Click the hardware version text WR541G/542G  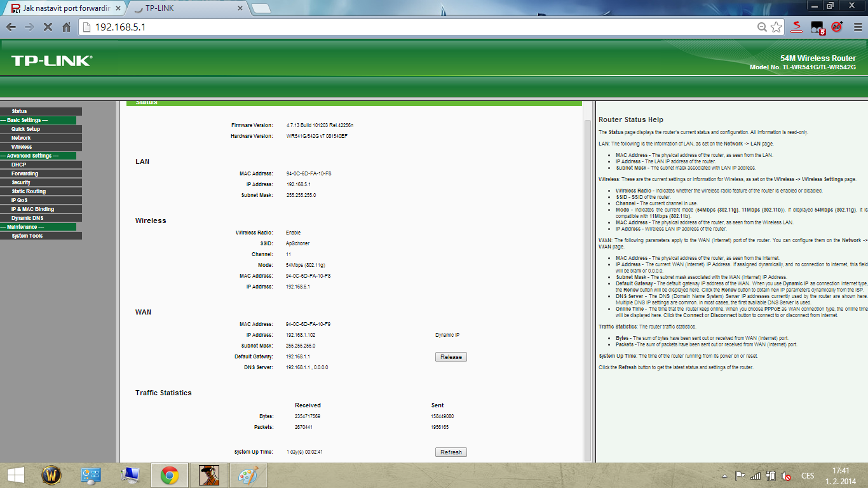click(x=317, y=136)
